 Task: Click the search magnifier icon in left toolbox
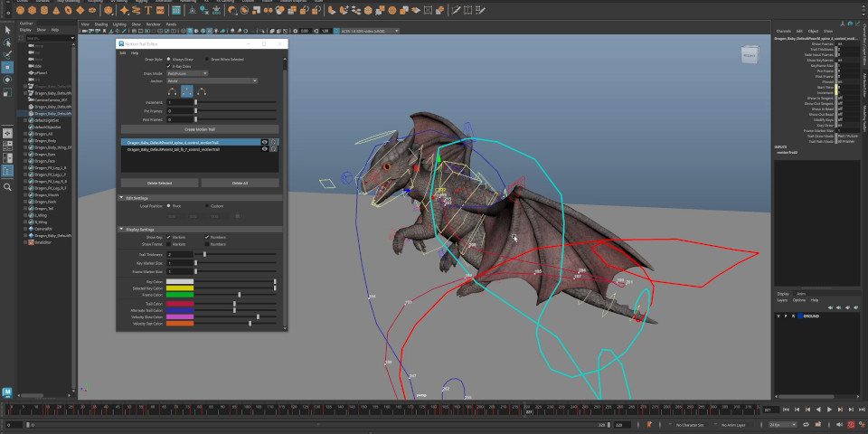click(x=7, y=187)
